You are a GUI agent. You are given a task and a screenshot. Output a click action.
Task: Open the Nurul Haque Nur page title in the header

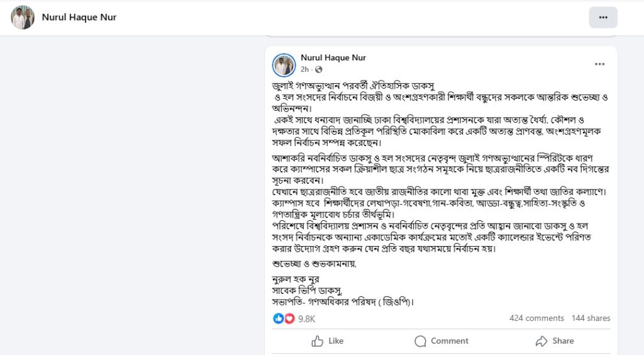click(79, 17)
